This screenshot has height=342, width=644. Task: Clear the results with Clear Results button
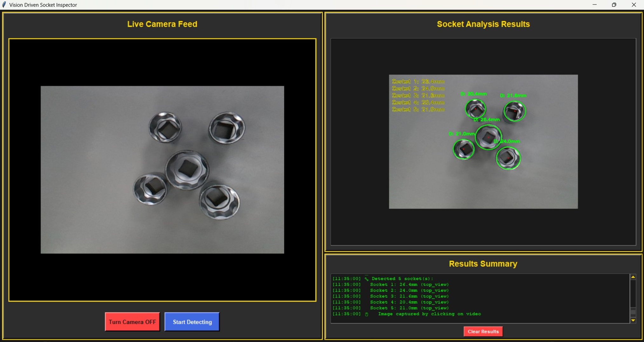483,332
